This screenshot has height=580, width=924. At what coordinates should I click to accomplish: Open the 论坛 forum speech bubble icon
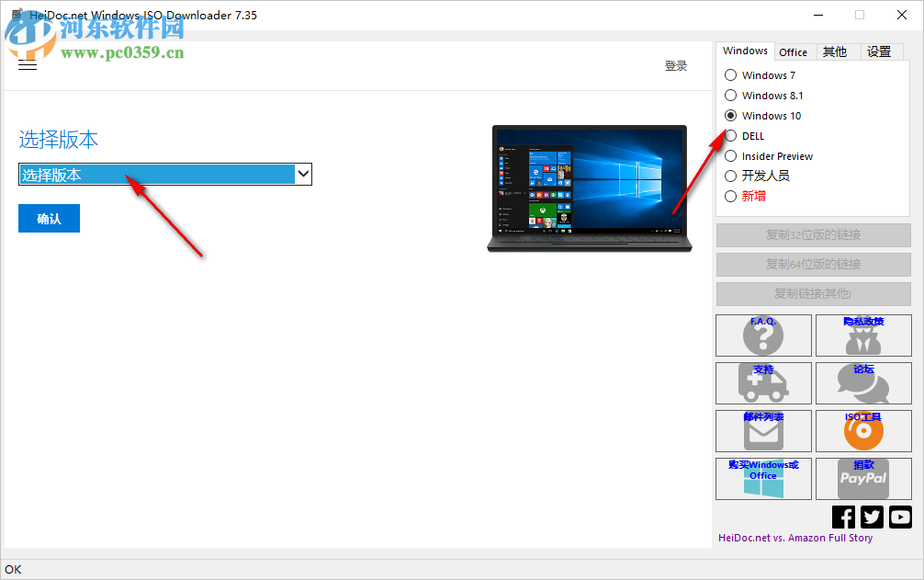(863, 383)
